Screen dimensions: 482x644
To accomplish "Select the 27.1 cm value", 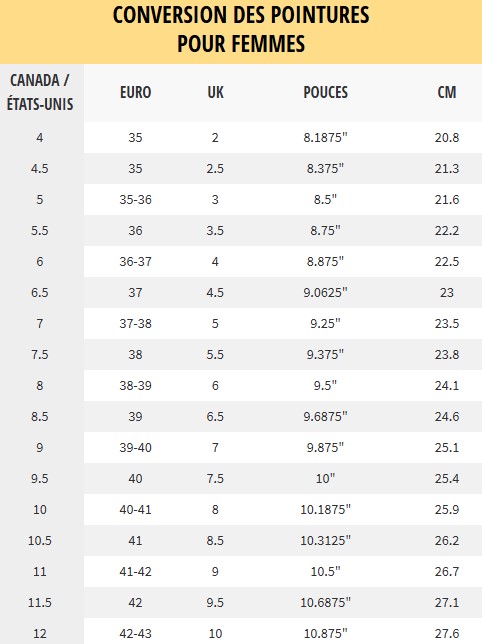I will pyautogui.click(x=447, y=603).
